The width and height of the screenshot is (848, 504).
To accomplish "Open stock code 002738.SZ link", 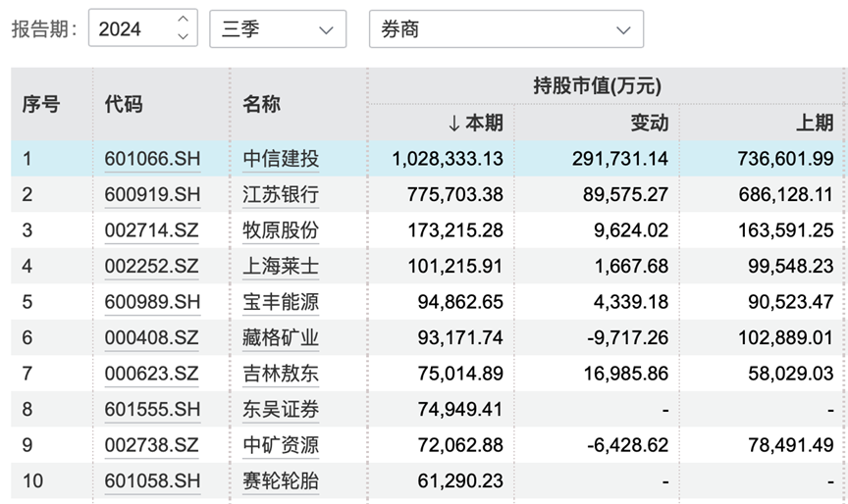I will (151, 445).
